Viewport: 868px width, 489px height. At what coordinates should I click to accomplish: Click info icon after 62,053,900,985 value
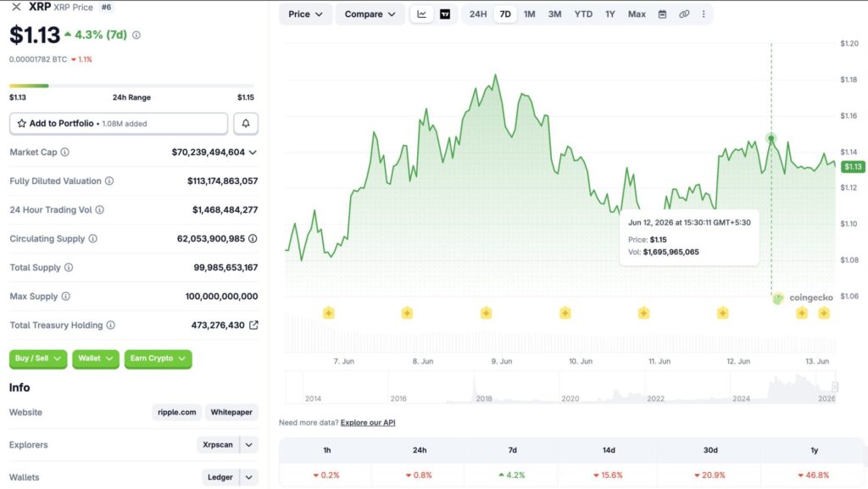[x=253, y=238]
